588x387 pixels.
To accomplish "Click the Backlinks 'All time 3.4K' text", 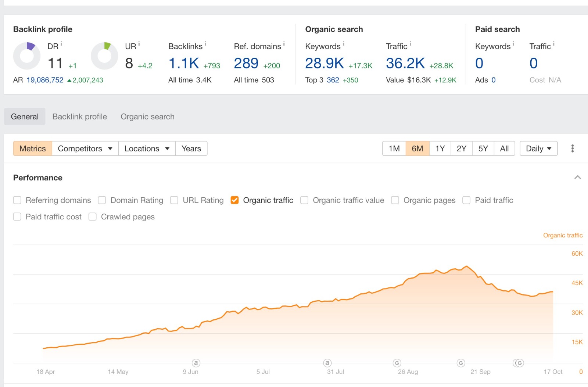I will [x=190, y=80].
